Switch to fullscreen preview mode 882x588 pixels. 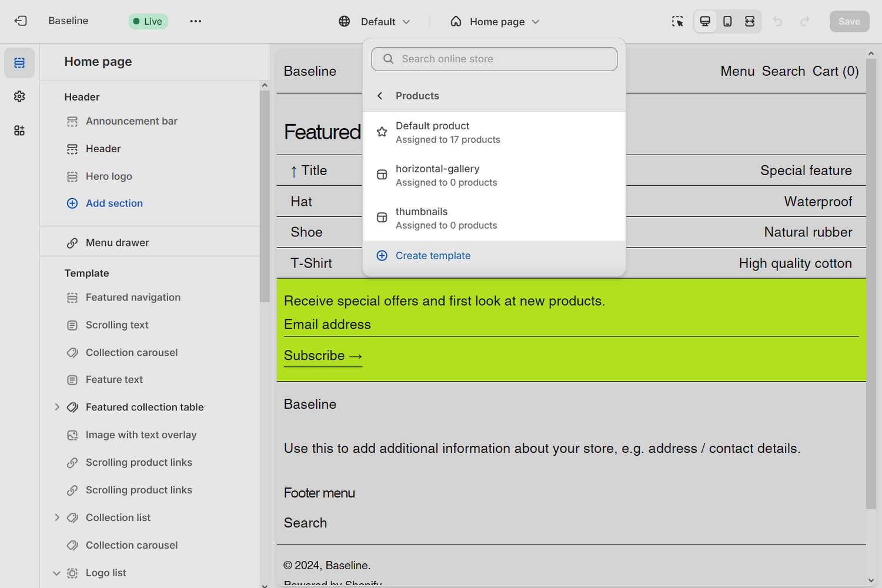coord(750,21)
